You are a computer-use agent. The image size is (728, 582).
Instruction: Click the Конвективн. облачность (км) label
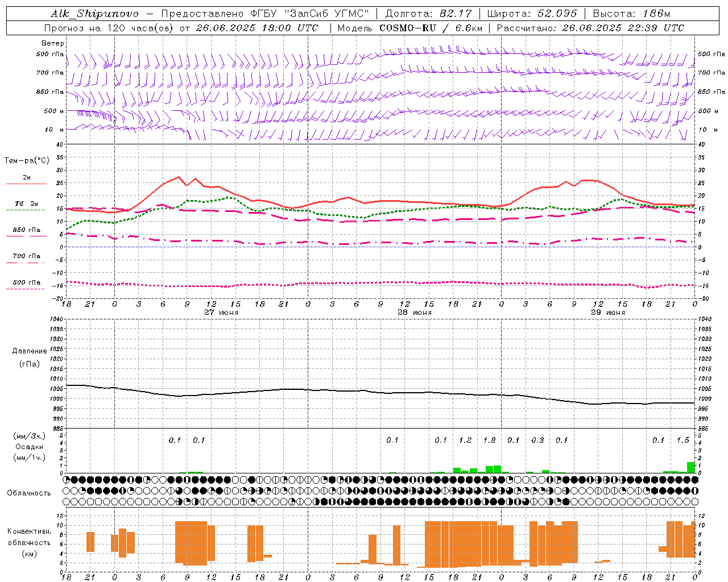tap(29, 542)
